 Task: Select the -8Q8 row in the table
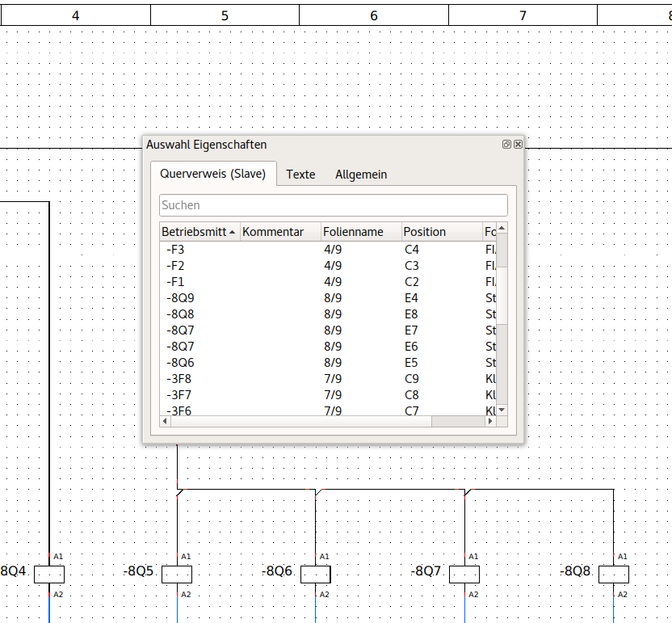point(328,314)
